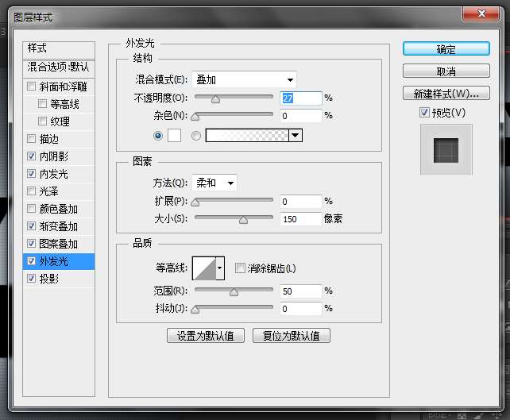Cancel with the 取消 button
Viewport: 510px width, 420px height.
[x=446, y=71]
